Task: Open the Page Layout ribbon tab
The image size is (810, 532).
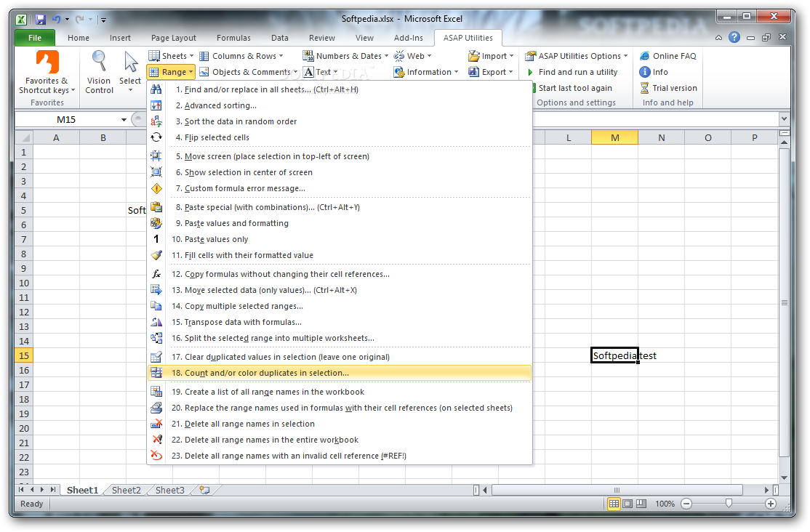Action: coord(174,38)
